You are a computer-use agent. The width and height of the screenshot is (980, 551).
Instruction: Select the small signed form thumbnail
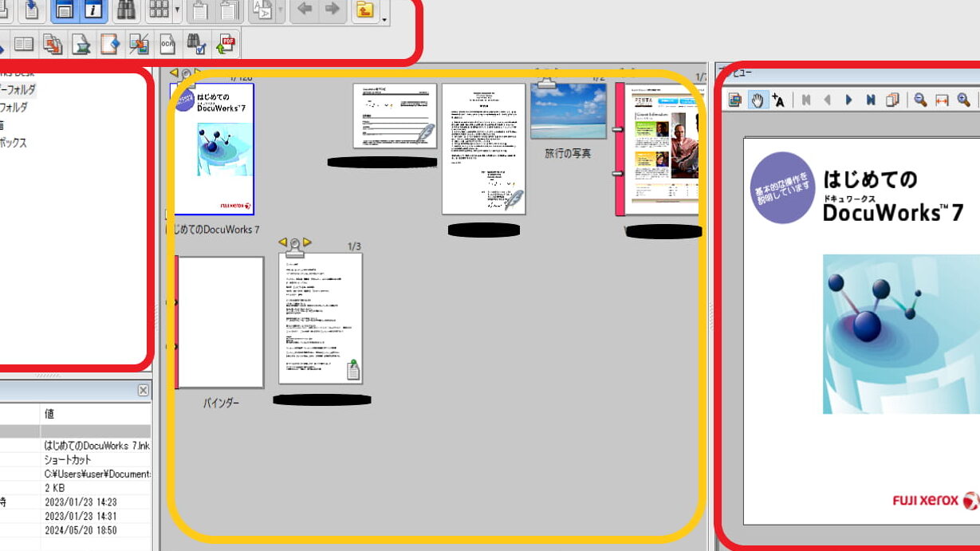click(396, 116)
